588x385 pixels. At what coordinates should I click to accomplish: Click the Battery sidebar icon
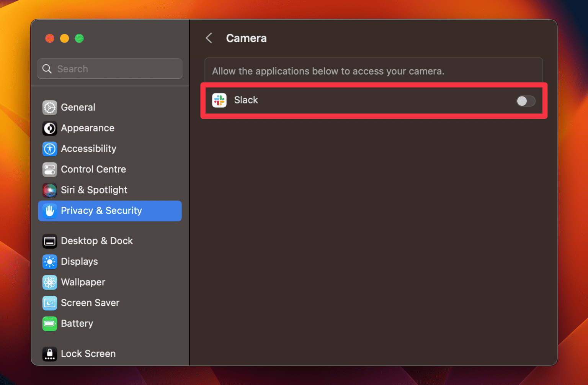49,324
